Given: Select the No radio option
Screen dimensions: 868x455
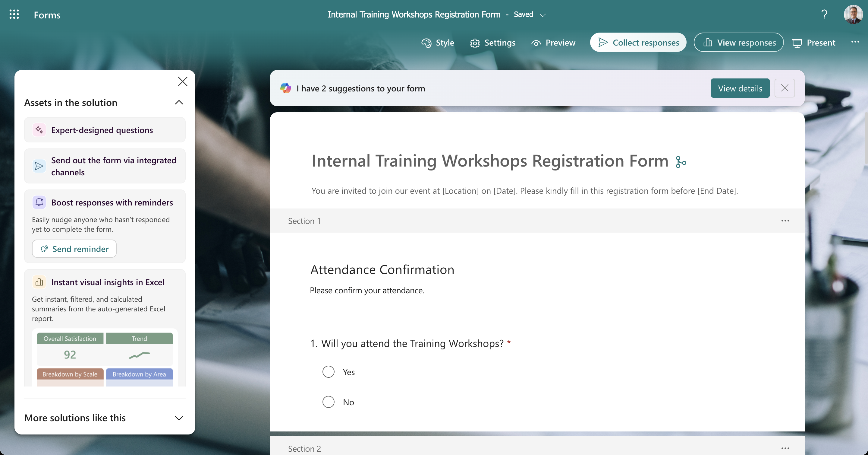Looking at the screenshot, I should [x=328, y=402].
